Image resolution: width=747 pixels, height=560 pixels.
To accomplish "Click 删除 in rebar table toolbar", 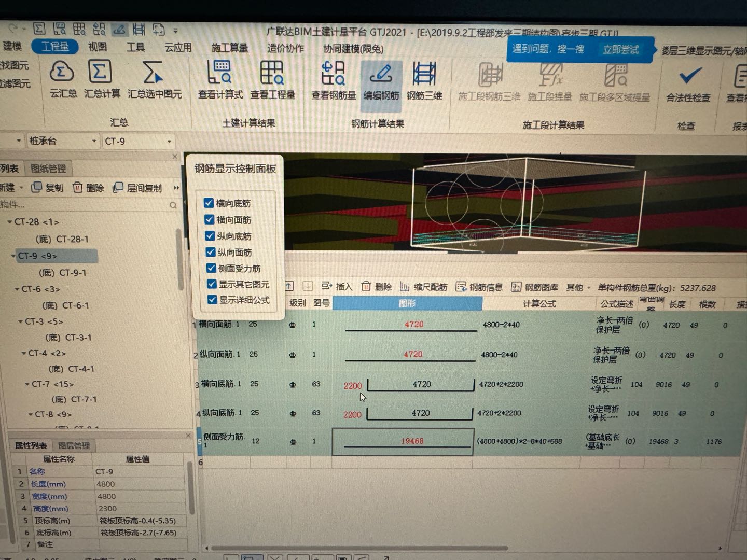I will click(x=377, y=286).
